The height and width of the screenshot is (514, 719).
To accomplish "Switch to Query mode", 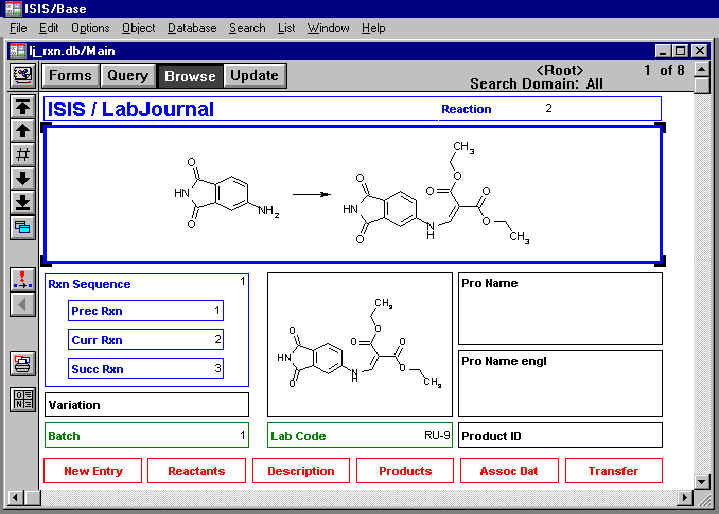I will tap(127, 75).
